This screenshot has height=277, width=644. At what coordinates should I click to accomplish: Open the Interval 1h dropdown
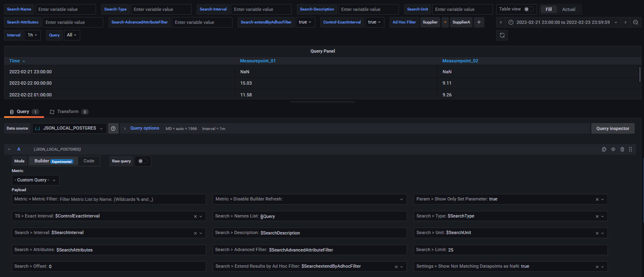pos(32,35)
